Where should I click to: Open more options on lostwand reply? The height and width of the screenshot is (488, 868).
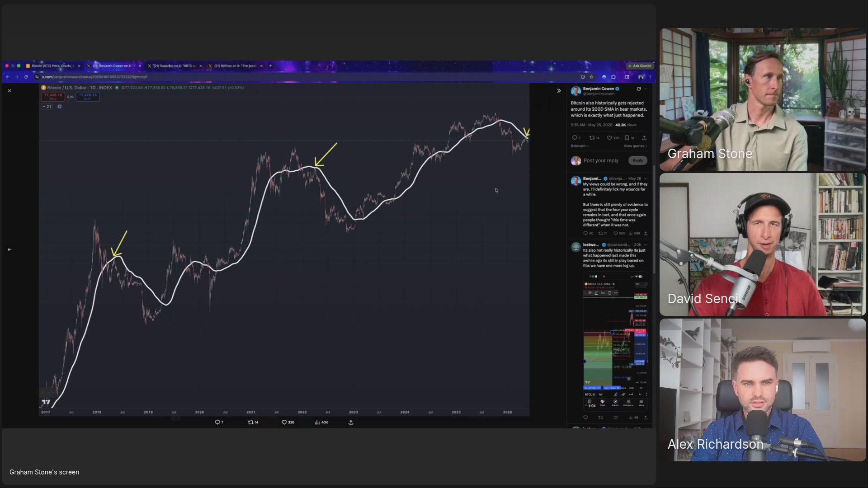point(646,245)
